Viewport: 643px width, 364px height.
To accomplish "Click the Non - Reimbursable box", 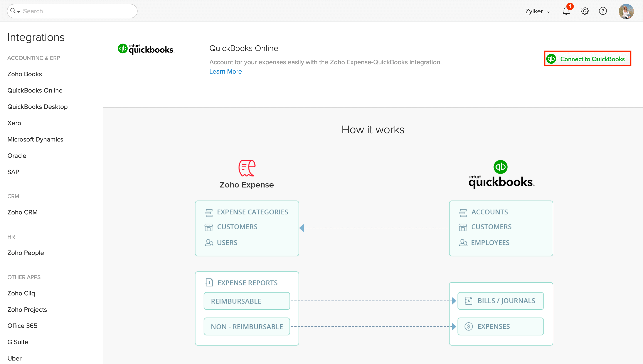I will [247, 327].
